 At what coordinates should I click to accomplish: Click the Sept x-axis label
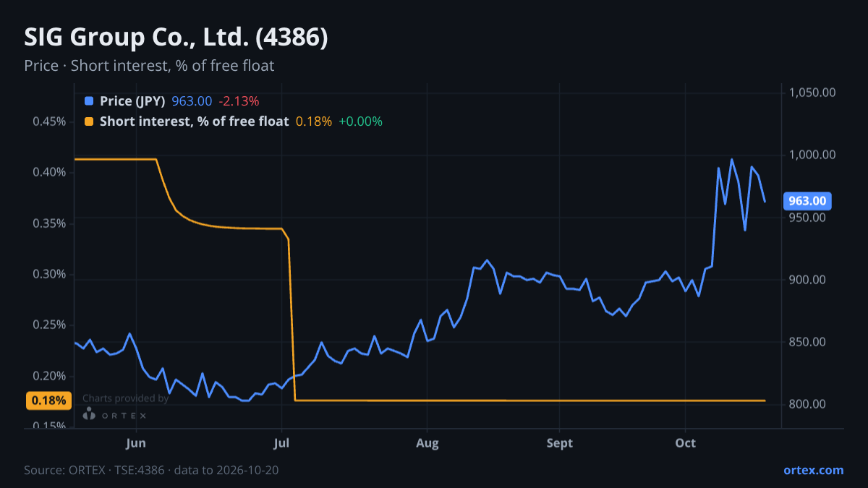point(560,442)
